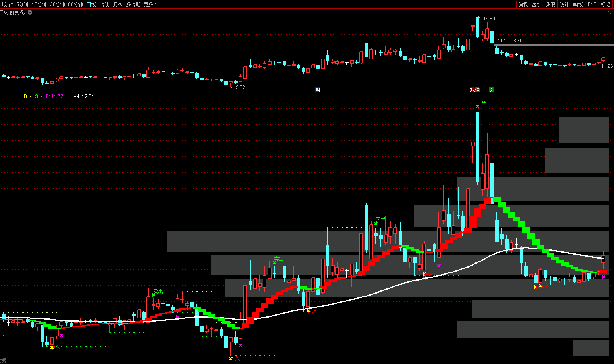The height and width of the screenshot is (364, 614).
Task: Switch to the 60分钟 period tab
Action: (76, 4)
